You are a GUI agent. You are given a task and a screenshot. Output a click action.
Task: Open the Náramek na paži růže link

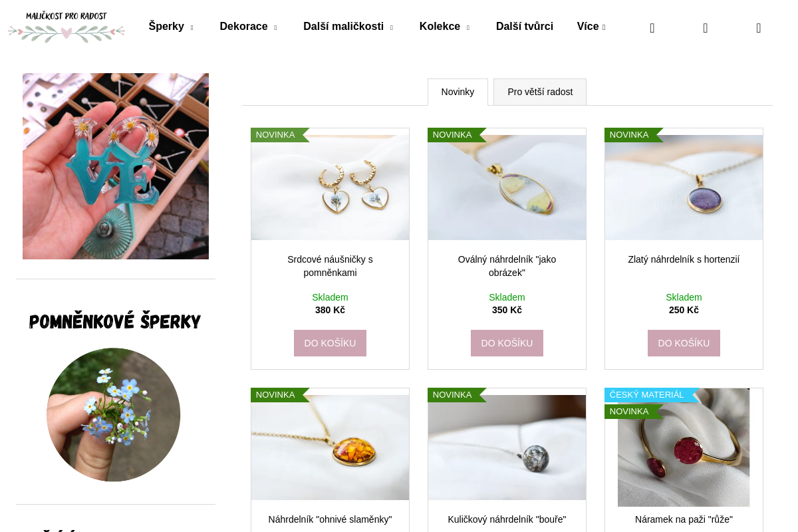684,519
